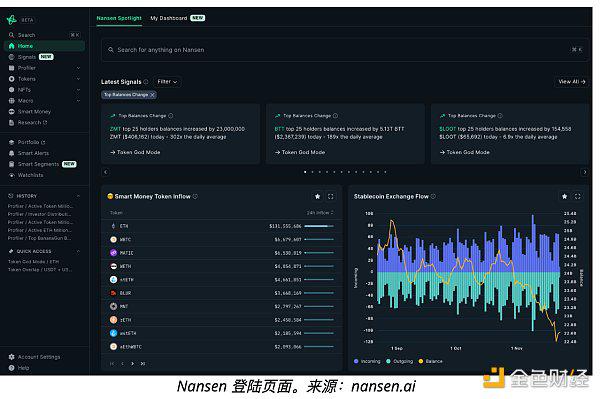
Task: Click Stablecoin Exchange Flow info icon
Action: tap(433, 197)
